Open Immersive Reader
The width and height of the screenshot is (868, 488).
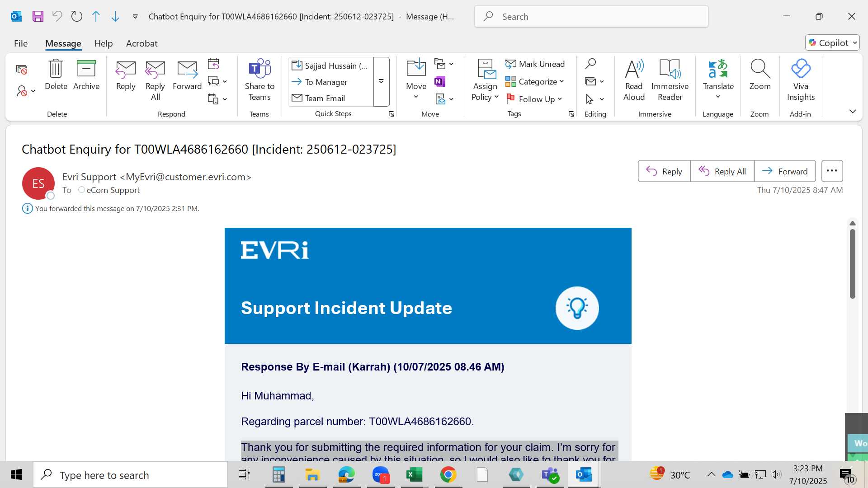[x=670, y=80]
